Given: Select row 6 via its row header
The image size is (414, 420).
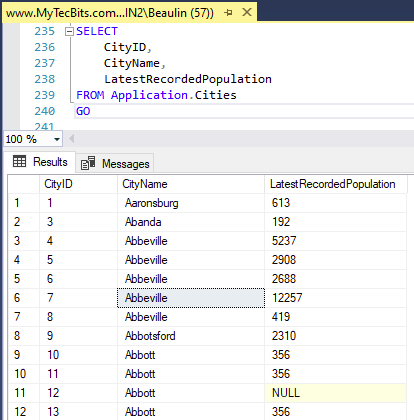Looking at the screenshot, I should tap(24, 298).
